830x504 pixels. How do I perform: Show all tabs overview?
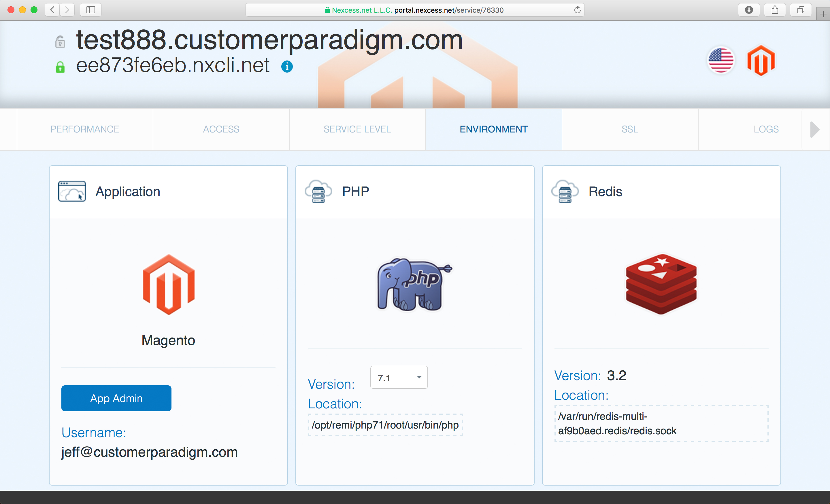(801, 10)
